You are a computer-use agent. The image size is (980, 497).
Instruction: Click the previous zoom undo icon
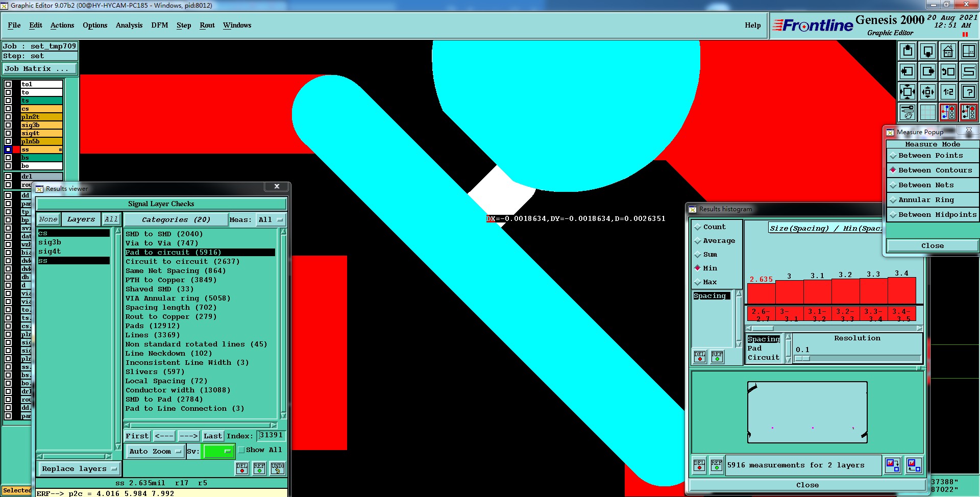pos(948,71)
